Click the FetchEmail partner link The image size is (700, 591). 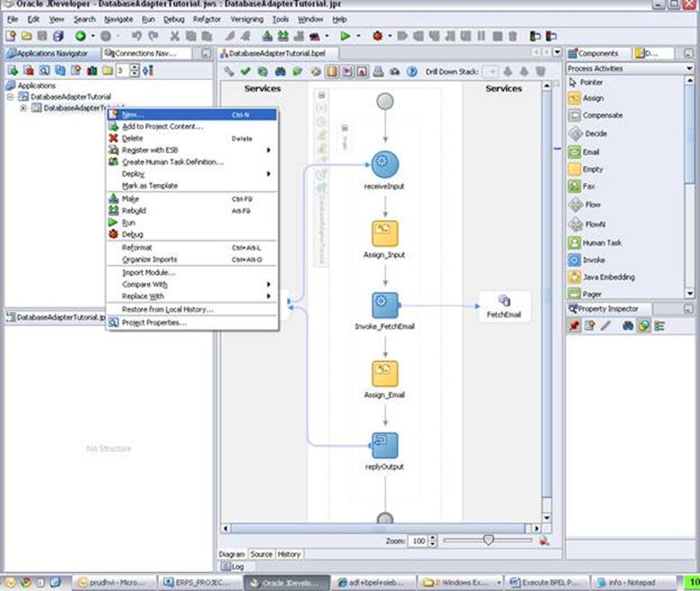coord(504,306)
